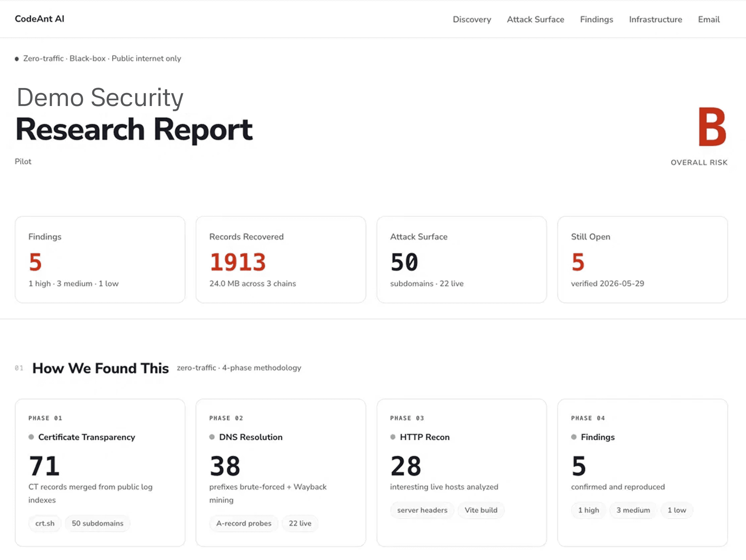746x560 pixels.
Task: Click the '22 live' tag chip
Action: coord(300,523)
